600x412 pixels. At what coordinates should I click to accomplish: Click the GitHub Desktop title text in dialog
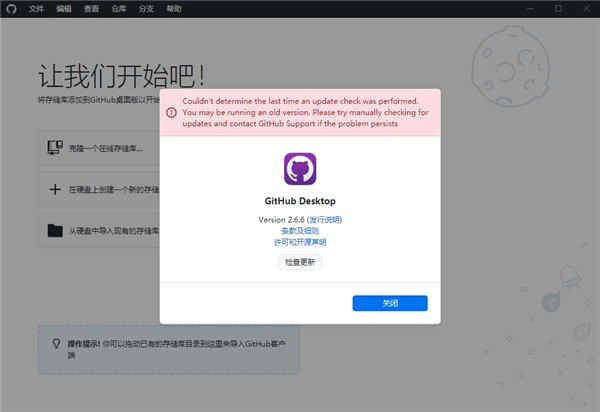pyautogui.click(x=300, y=201)
